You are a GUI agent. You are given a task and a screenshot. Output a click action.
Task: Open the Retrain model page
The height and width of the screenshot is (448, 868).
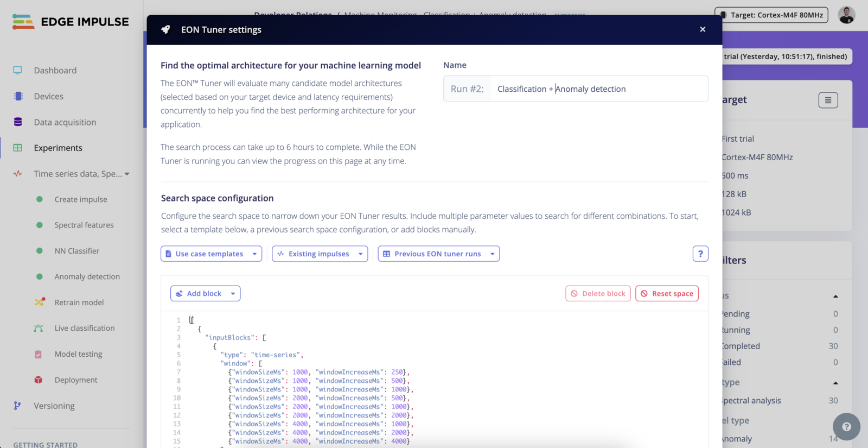(79, 302)
